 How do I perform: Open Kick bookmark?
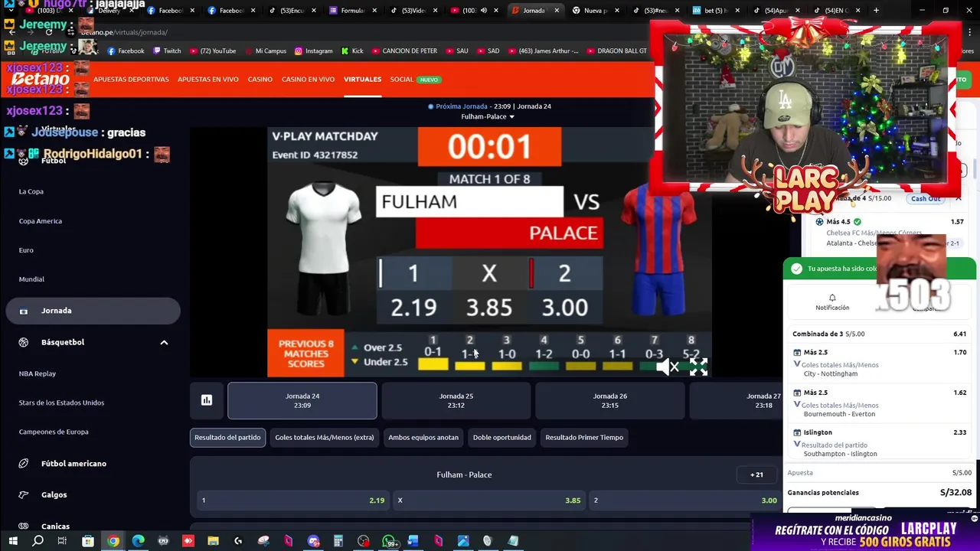click(x=352, y=51)
